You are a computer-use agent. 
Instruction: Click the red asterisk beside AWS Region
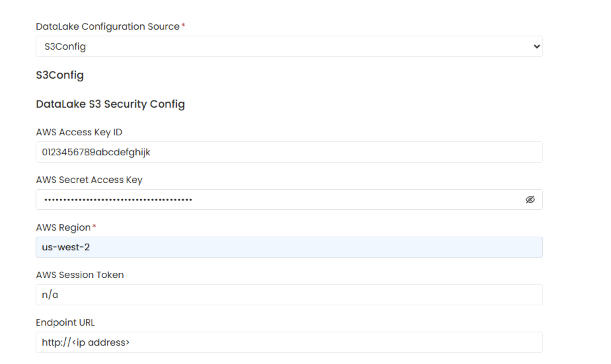(94, 226)
